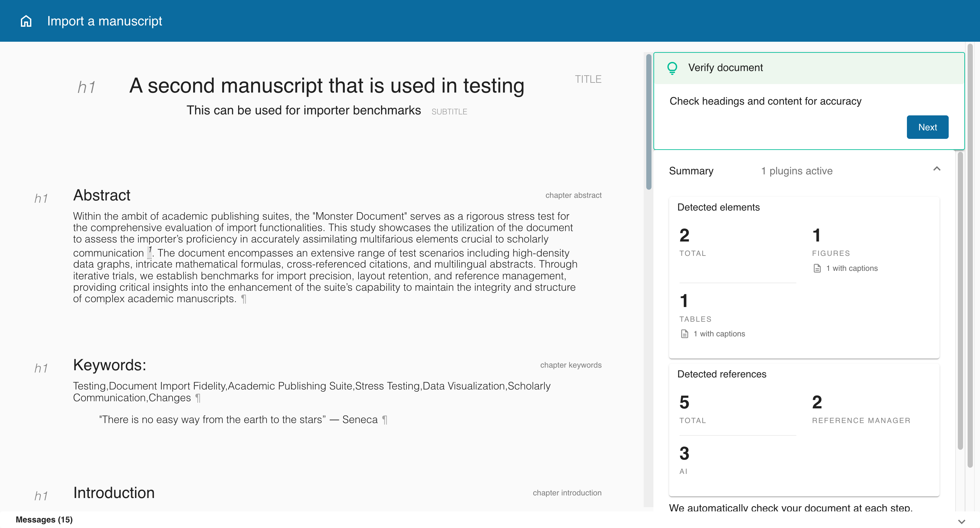The width and height of the screenshot is (980, 528).
Task: Click into the subtitle text for editing
Action: click(303, 110)
